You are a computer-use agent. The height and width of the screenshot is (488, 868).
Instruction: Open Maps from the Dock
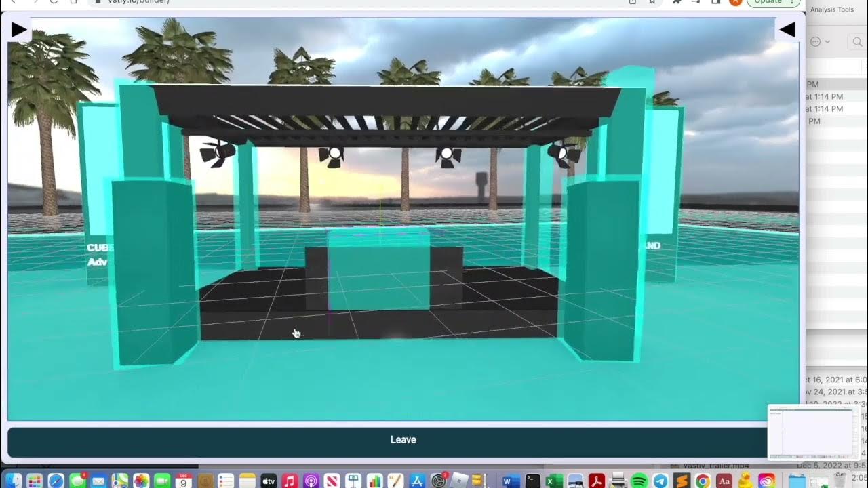[x=120, y=481]
